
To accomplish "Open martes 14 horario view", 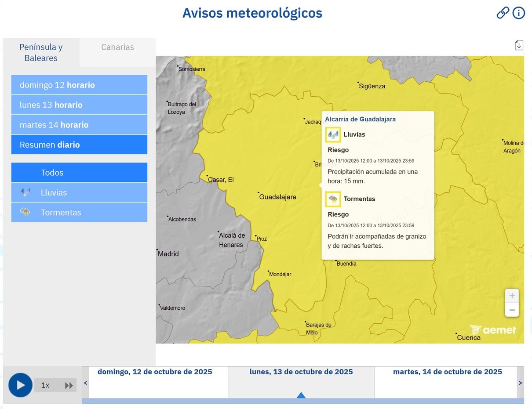I will [79, 125].
